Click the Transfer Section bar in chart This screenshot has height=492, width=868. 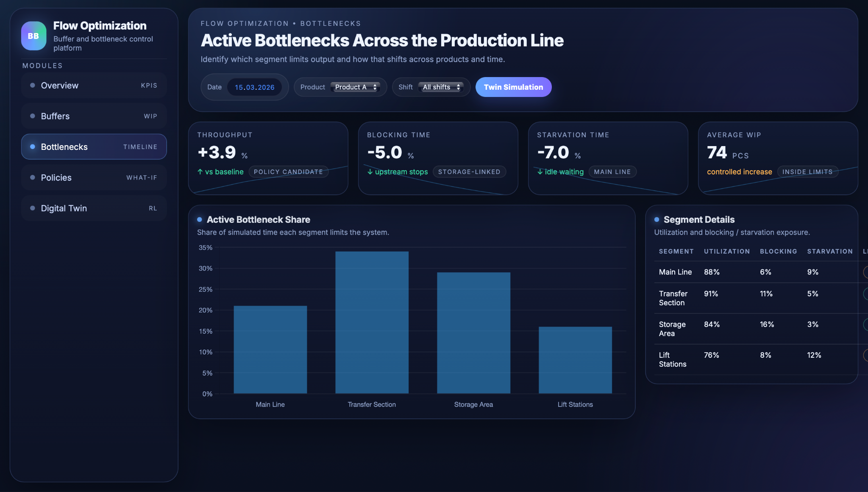[372, 322]
